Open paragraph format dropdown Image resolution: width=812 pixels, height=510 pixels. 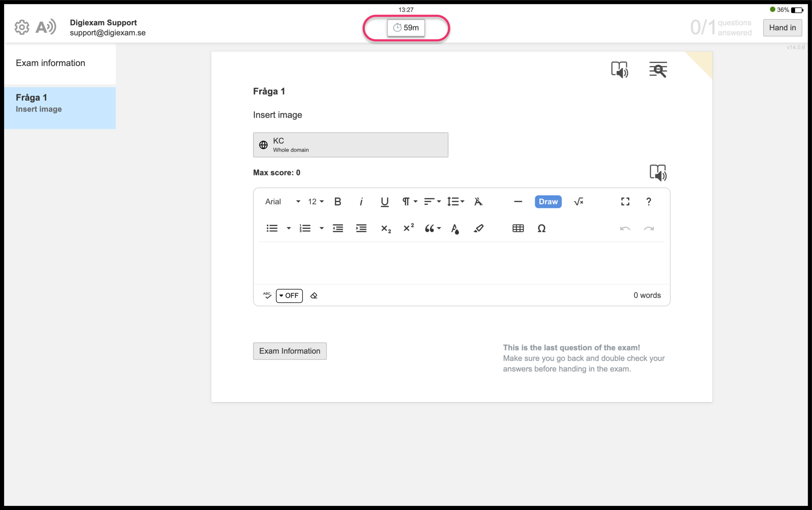pos(409,201)
